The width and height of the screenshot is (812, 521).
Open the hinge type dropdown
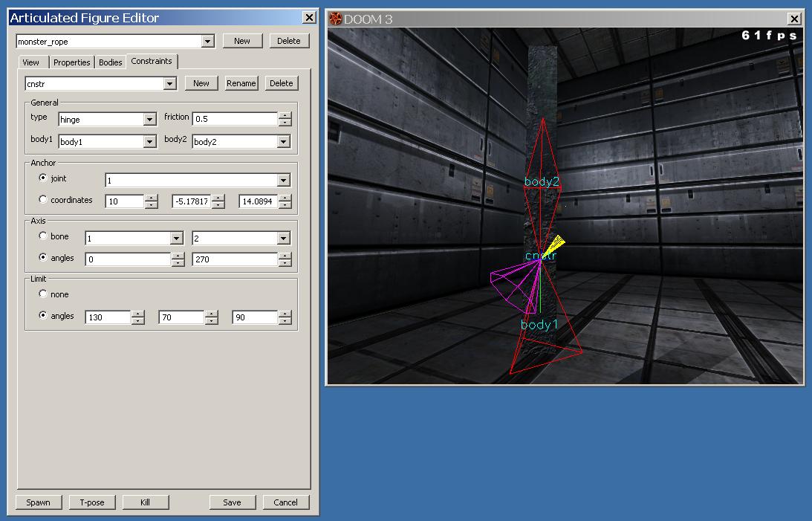149,120
